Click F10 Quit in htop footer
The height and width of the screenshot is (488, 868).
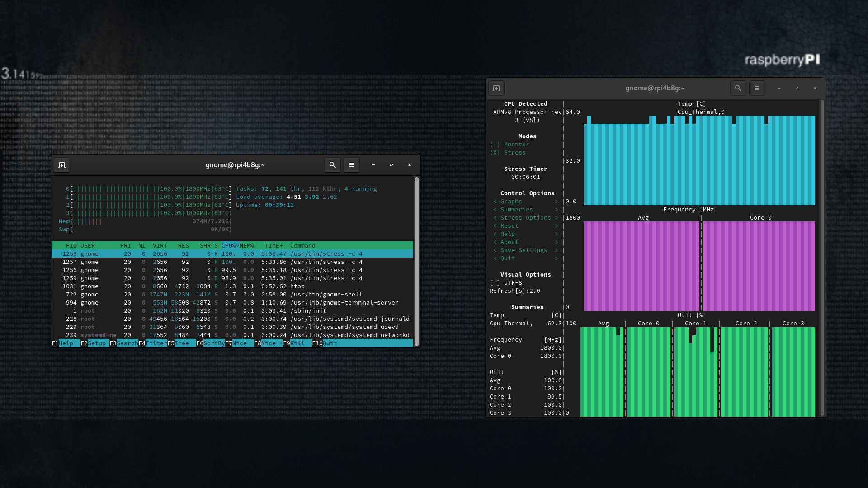(x=325, y=343)
